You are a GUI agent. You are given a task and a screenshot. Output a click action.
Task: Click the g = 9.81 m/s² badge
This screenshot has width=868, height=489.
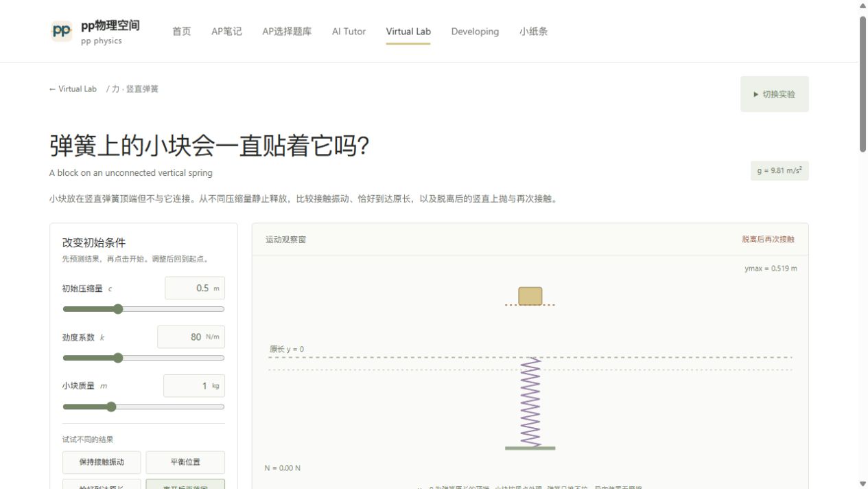(x=779, y=170)
